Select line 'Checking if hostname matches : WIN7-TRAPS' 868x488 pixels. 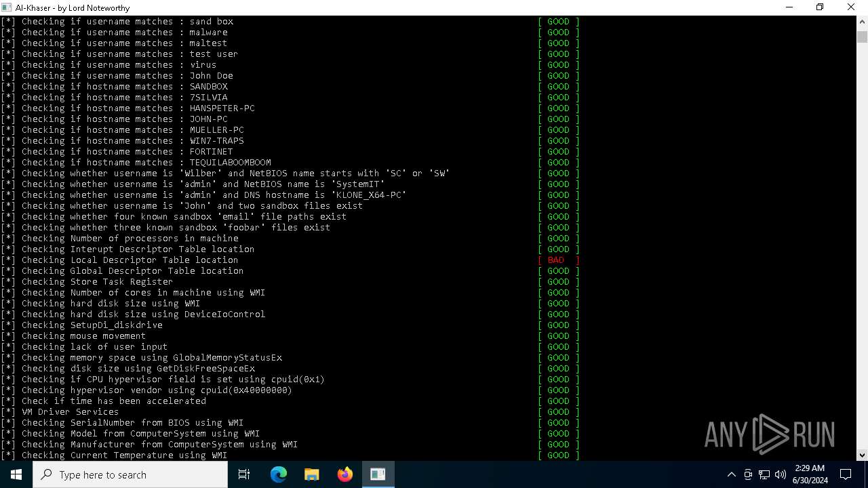coord(122,140)
